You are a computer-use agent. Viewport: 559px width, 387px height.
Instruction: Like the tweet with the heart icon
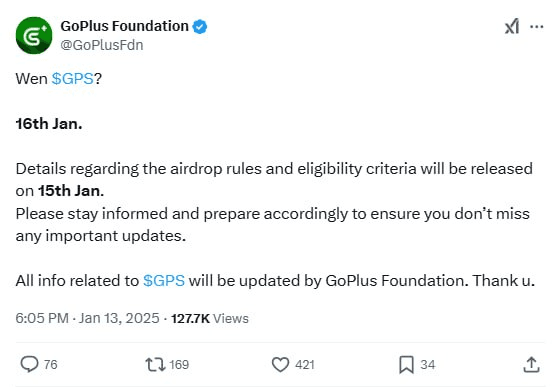point(280,365)
